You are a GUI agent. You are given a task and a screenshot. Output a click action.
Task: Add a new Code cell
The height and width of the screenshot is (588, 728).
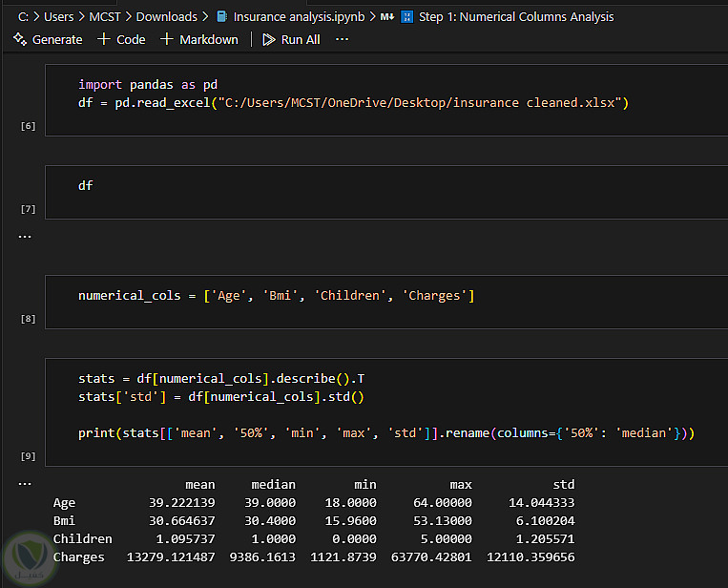121,39
